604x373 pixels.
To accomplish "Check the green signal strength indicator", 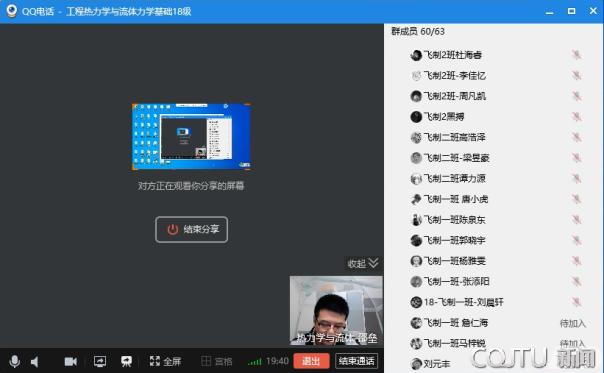I will click(255, 361).
